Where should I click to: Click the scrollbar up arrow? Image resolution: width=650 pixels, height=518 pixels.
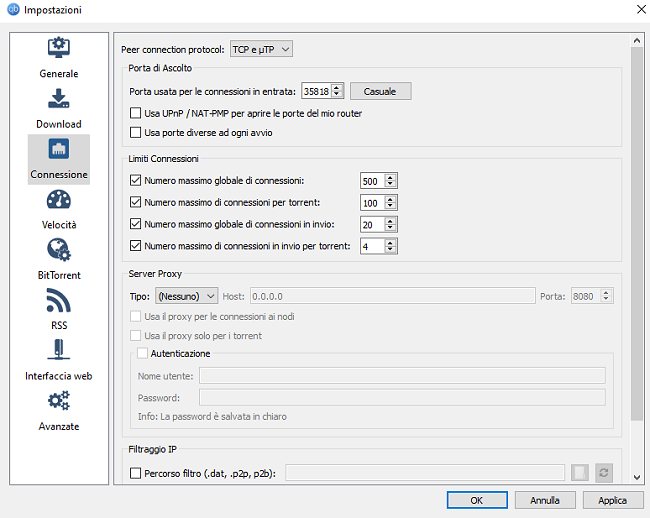click(637, 40)
